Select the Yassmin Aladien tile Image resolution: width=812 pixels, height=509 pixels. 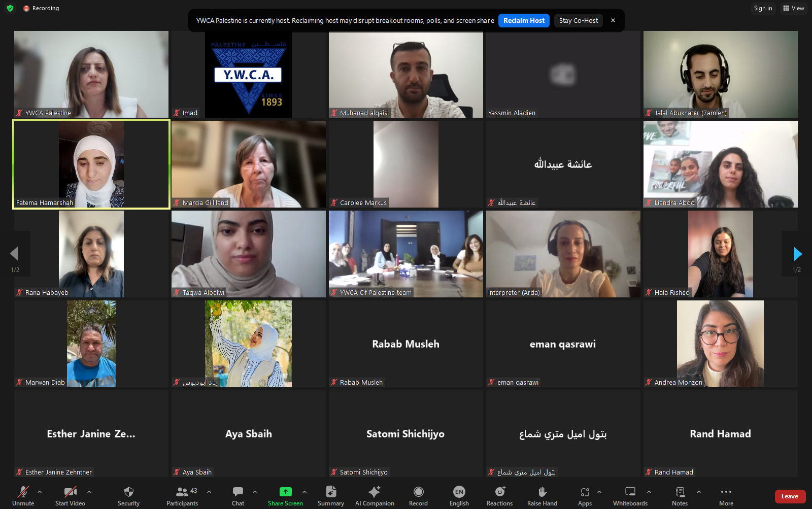(563, 75)
